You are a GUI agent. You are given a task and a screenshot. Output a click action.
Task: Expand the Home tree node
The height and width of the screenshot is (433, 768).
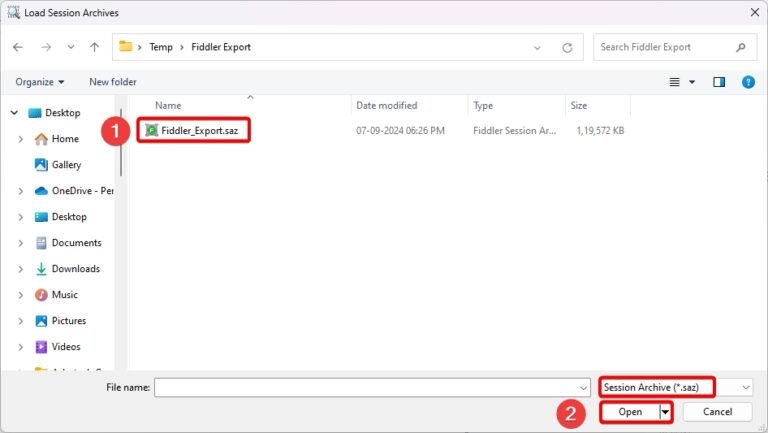(21, 139)
